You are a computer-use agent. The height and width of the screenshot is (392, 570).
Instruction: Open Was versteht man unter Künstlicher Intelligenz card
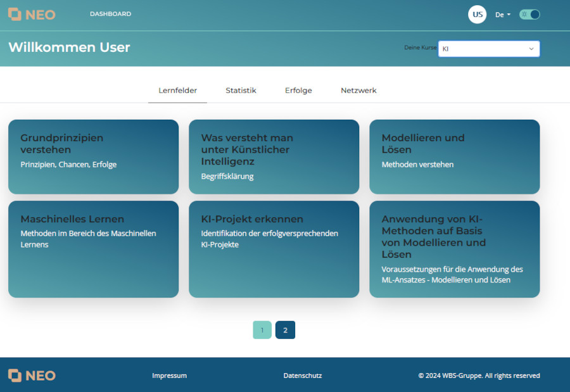coord(274,156)
